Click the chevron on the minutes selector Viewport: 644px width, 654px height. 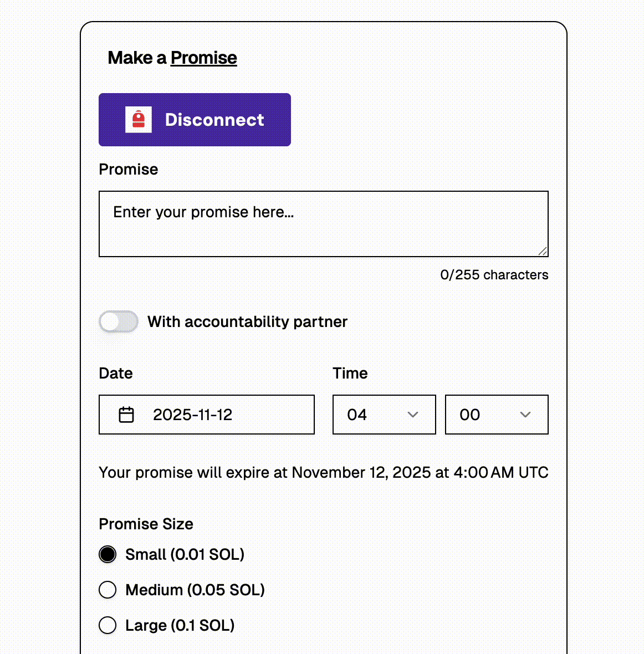525,415
